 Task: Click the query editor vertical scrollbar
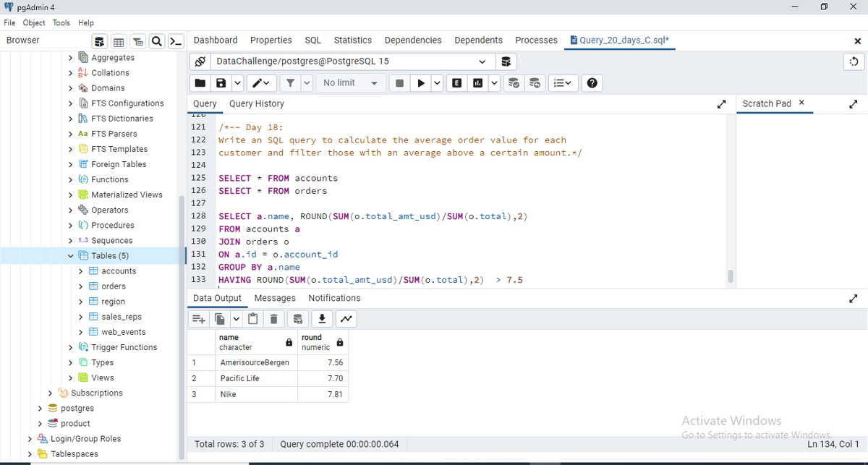[x=731, y=276]
